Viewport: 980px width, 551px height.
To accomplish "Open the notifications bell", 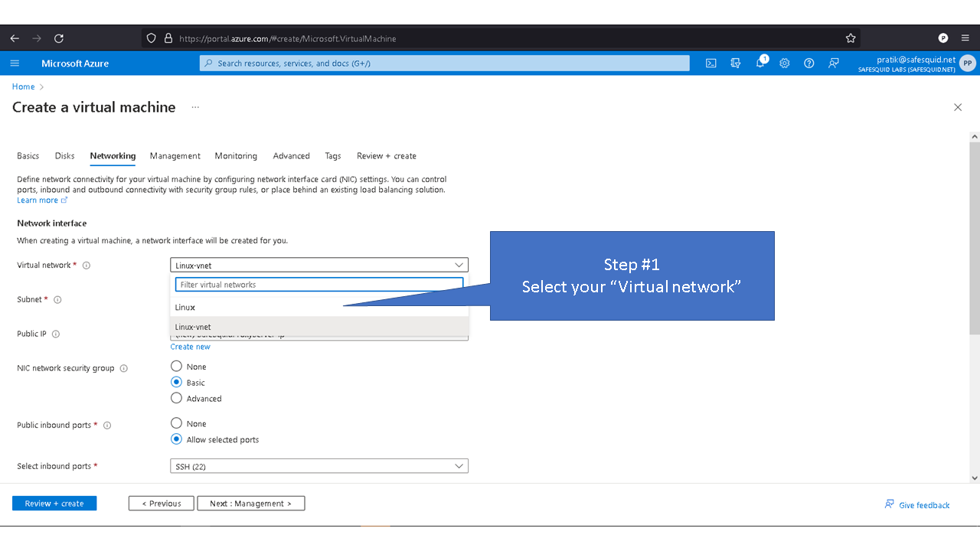I will point(761,63).
